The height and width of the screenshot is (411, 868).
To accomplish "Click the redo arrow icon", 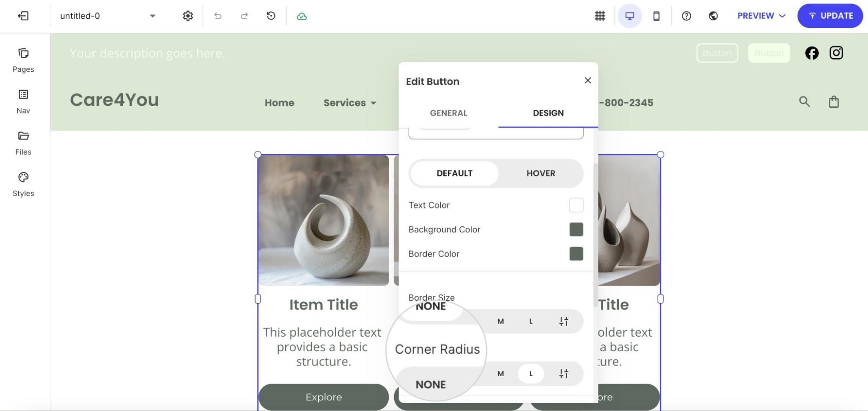I will (x=244, y=16).
